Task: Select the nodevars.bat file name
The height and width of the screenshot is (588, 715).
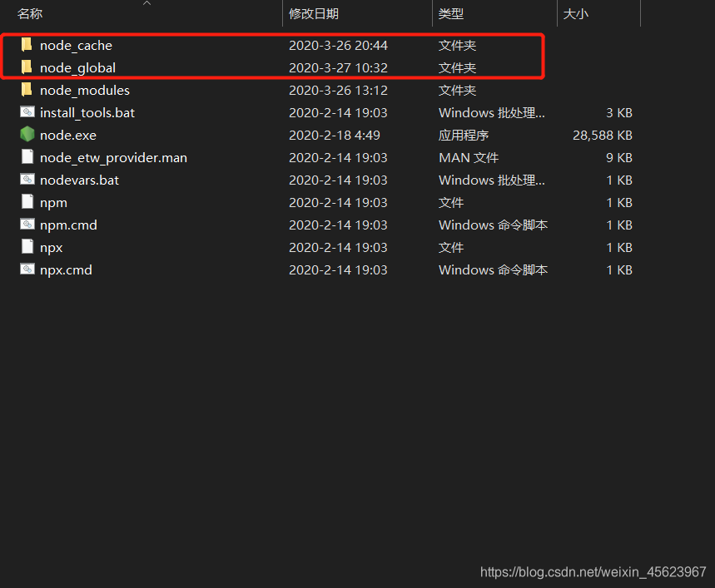Action: (x=79, y=180)
